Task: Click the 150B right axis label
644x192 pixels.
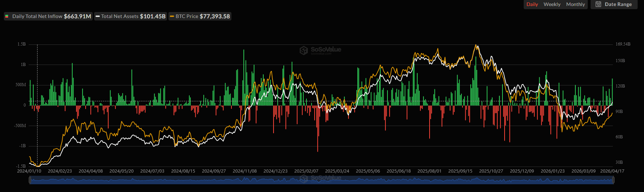Action: (x=620, y=61)
